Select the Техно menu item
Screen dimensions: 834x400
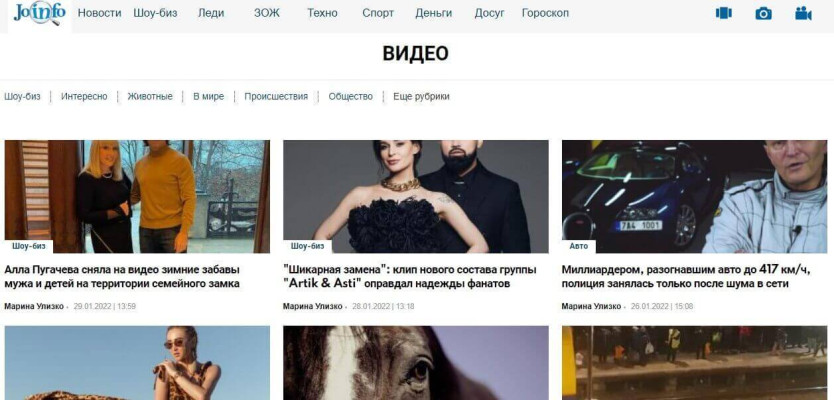tap(322, 13)
